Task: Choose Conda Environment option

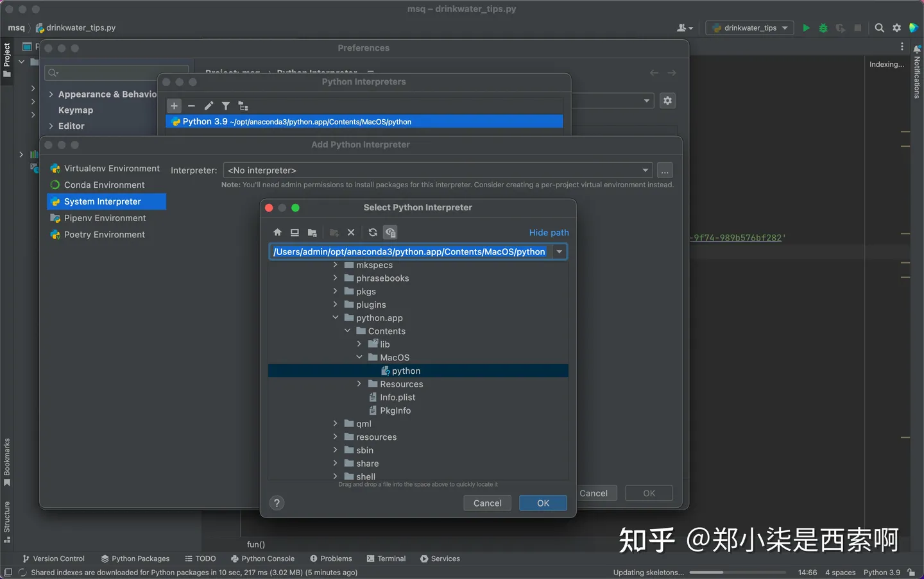Action: coord(106,185)
